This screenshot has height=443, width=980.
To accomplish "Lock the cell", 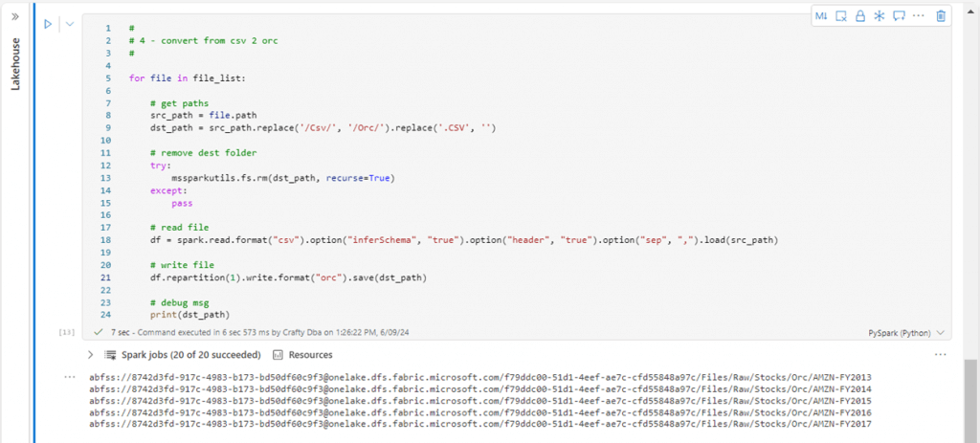I will [x=860, y=15].
